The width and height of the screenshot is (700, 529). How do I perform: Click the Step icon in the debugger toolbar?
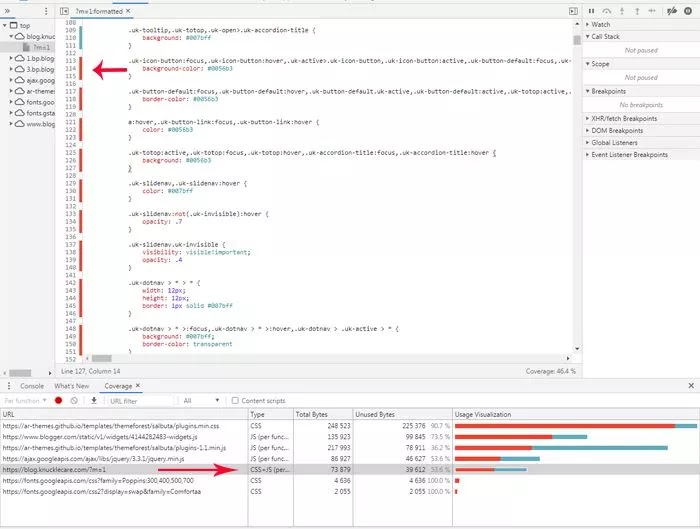click(x=652, y=11)
